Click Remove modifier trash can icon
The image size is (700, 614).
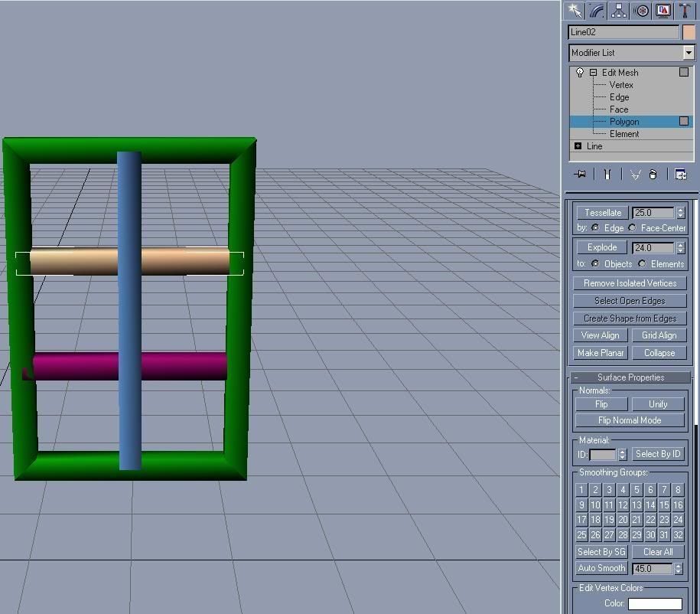[x=653, y=175]
